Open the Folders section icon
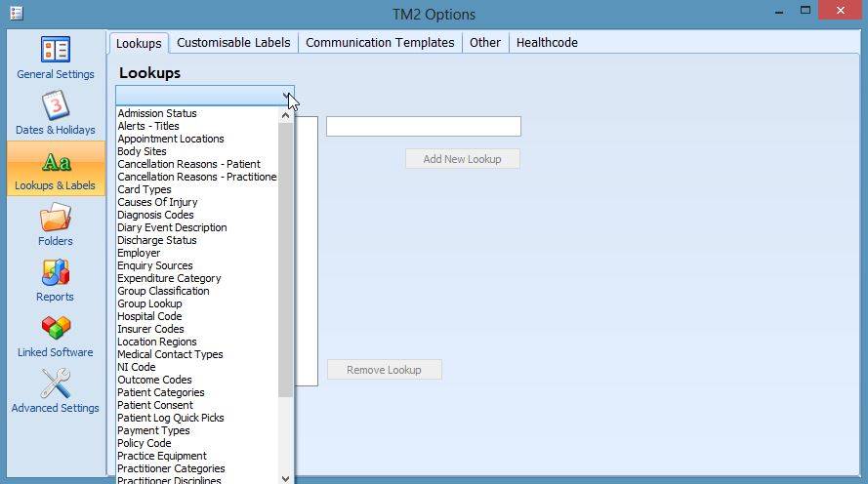This screenshot has width=868, height=484. (x=56, y=217)
